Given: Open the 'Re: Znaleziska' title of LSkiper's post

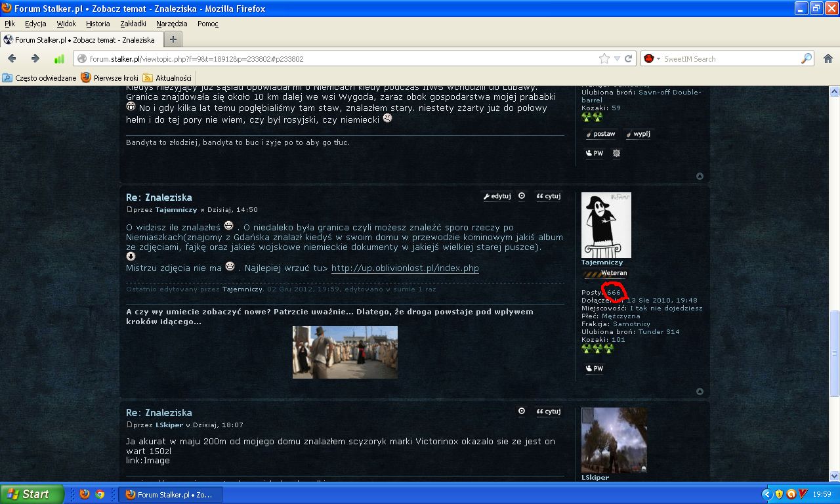Looking at the screenshot, I should 159,413.
